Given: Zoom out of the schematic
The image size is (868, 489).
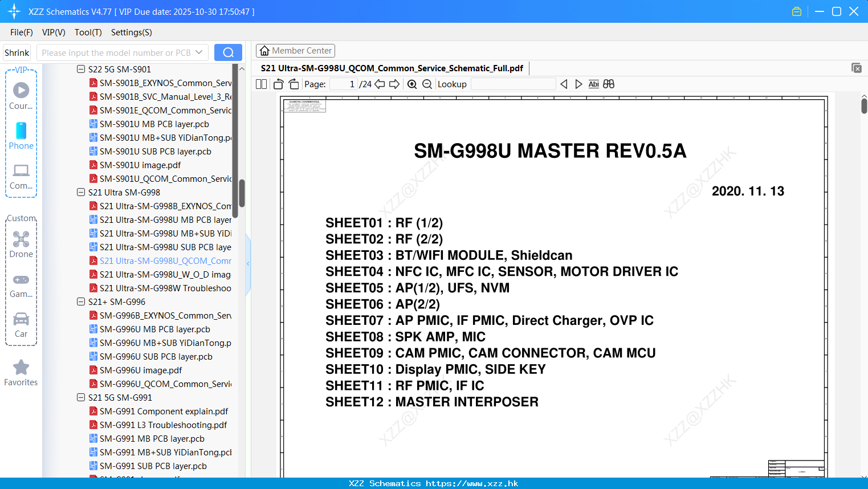Looking at the screenshot, I should (x=427, y=84).
